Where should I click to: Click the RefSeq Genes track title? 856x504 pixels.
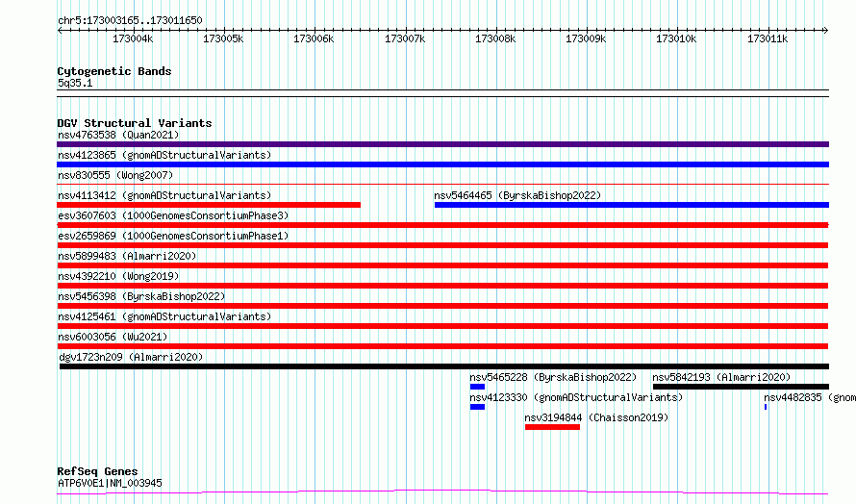pyautogui.click(x=97, y=471)
